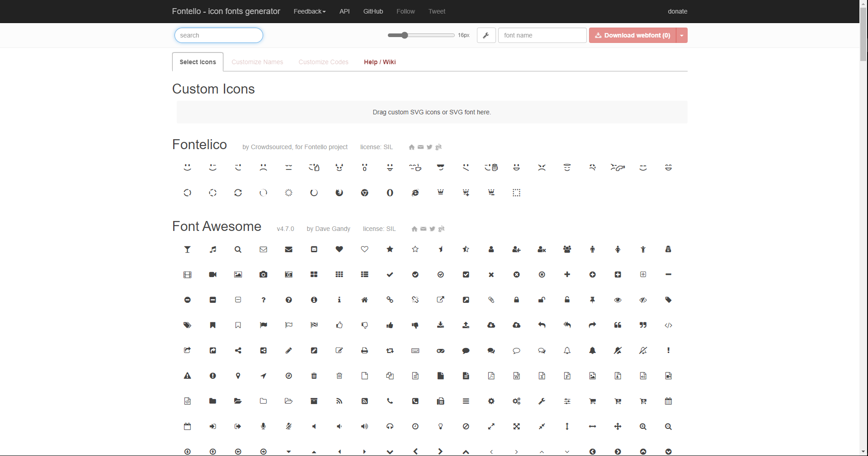The image size is (868, 456).
Task: Select the Font Awesome search magnifier icon
Action: [238, 249]
